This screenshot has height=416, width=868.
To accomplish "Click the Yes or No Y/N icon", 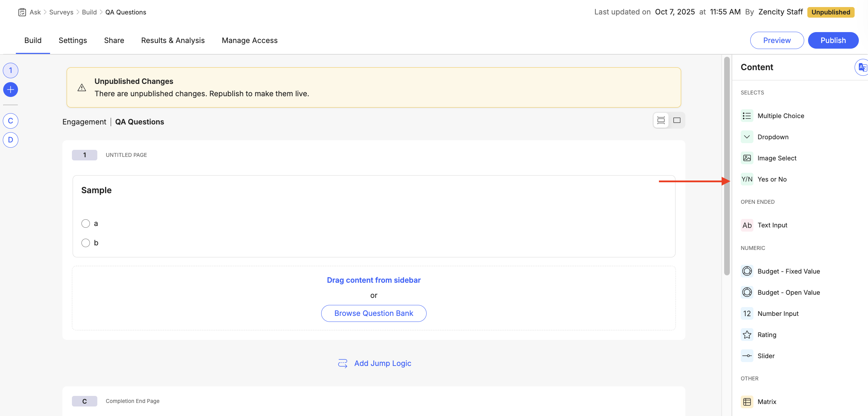I will click(747, 179).
